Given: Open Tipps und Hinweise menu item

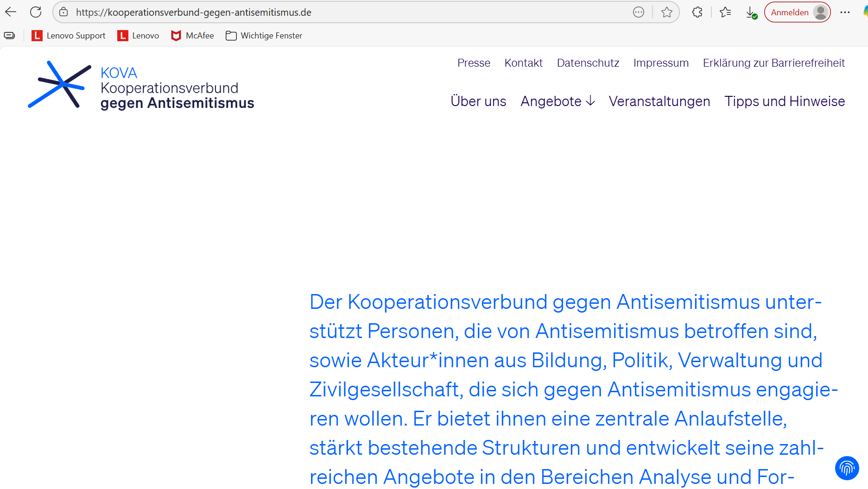Looking at the screenshot, I should tap(785, 101).
